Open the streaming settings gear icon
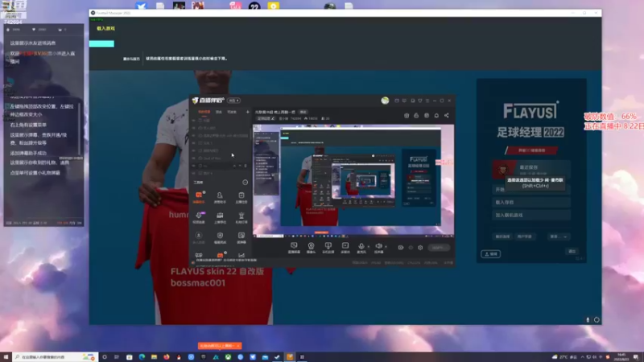 pyautogui.click(x=420, y=248)
